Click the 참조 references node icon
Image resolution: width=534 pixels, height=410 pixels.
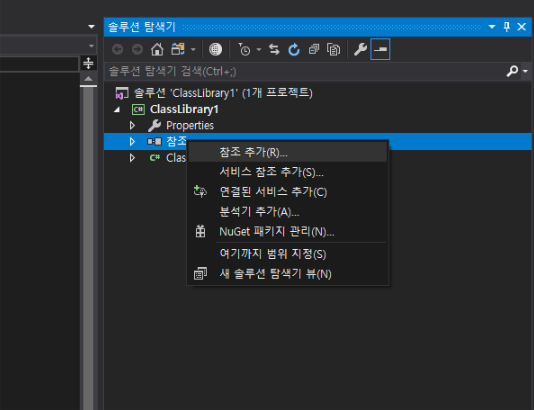[x=154, y=141]
